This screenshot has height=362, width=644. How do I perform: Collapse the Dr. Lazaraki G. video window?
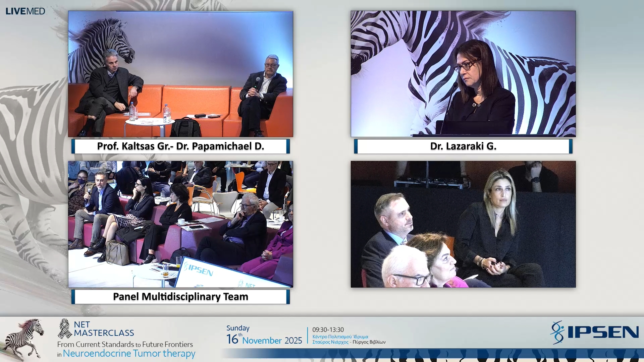[x=464, y=74]
